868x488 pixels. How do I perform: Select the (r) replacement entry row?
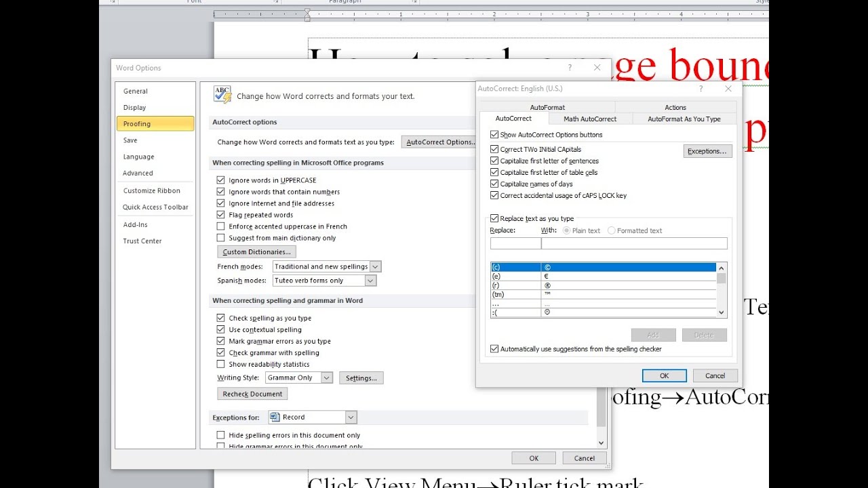[604, 285]
